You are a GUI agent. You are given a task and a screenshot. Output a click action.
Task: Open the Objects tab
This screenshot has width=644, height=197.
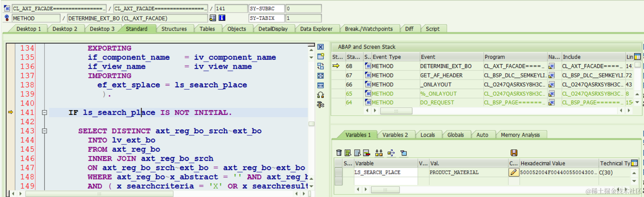coord(236,29)
